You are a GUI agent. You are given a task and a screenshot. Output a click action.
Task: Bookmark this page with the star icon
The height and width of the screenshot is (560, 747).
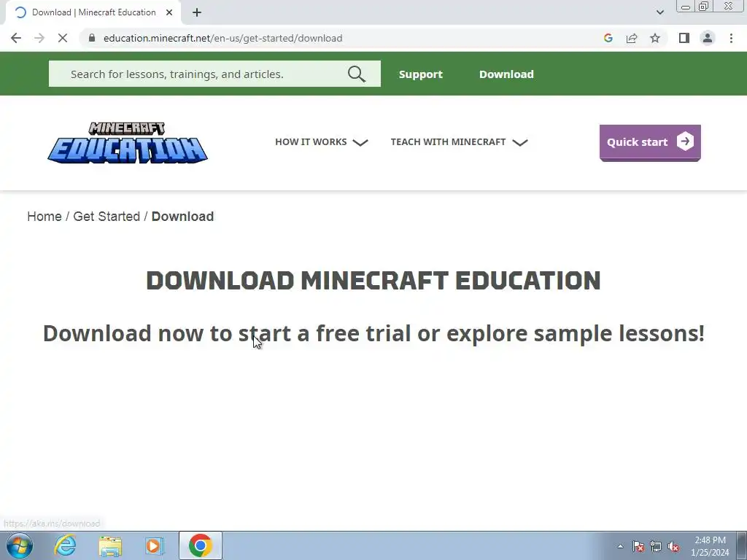tap(655, 38)
